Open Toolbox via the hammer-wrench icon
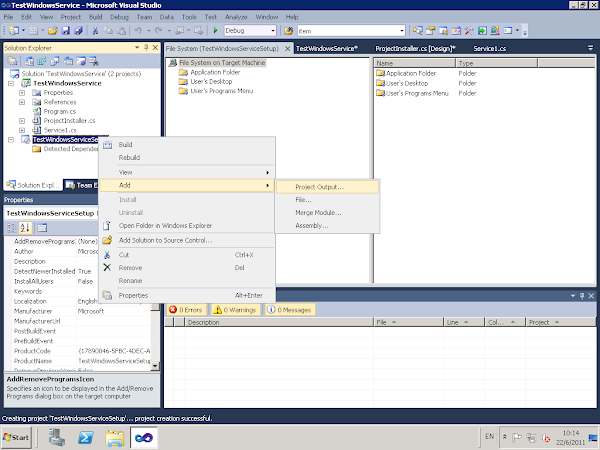The height and width of the screenshot is (450, 600). pyautogui.click(x=469, y=31)
